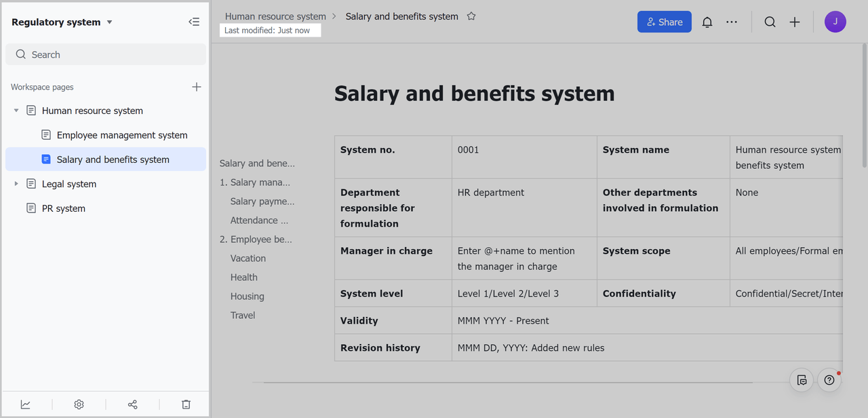
Task: Add a new workspace page
Action: click(x=197, y=87)
